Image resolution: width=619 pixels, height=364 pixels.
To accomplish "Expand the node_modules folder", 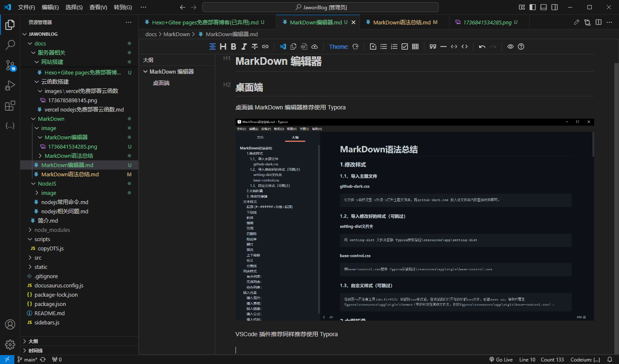I will click(52, 230).
